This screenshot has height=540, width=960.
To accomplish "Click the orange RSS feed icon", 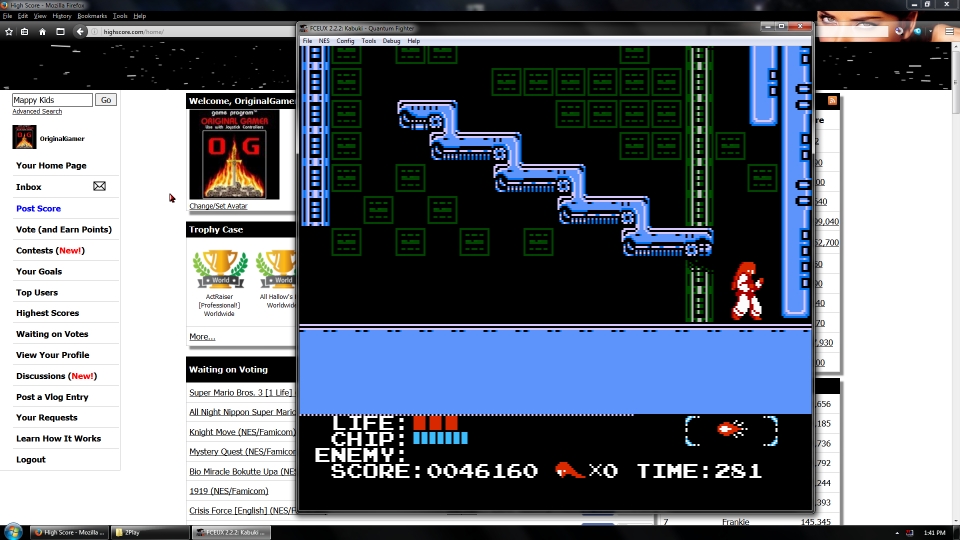I will (x=832, y=101).
